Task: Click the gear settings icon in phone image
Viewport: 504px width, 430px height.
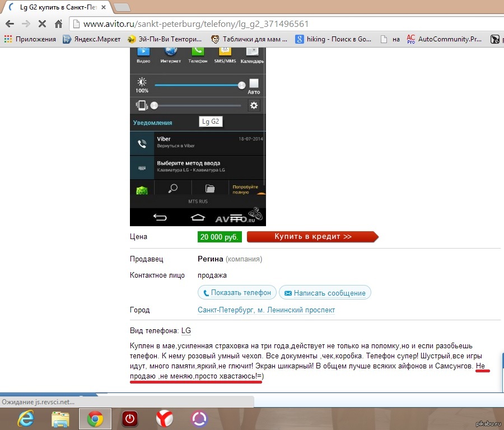Action: click(x=254, y=105)
